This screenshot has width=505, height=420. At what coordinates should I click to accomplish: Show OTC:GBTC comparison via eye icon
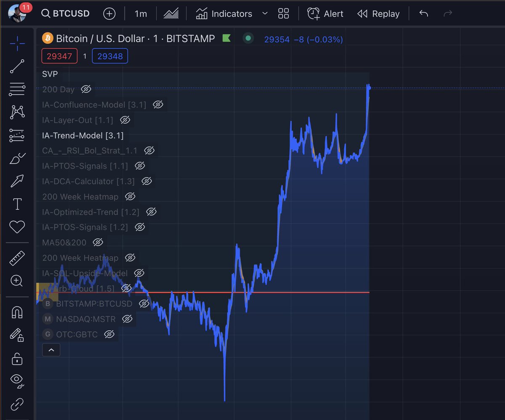tap(109, 335)
